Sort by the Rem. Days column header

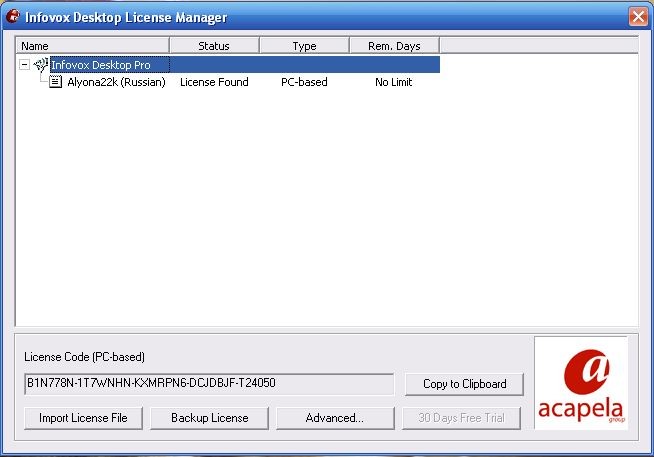[x=395, y=45]
